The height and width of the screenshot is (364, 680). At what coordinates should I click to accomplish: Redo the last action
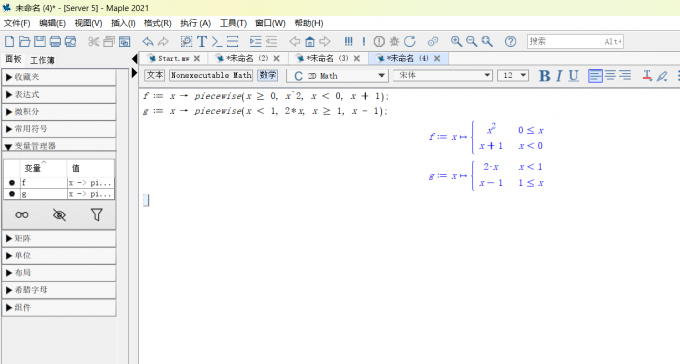163,41
